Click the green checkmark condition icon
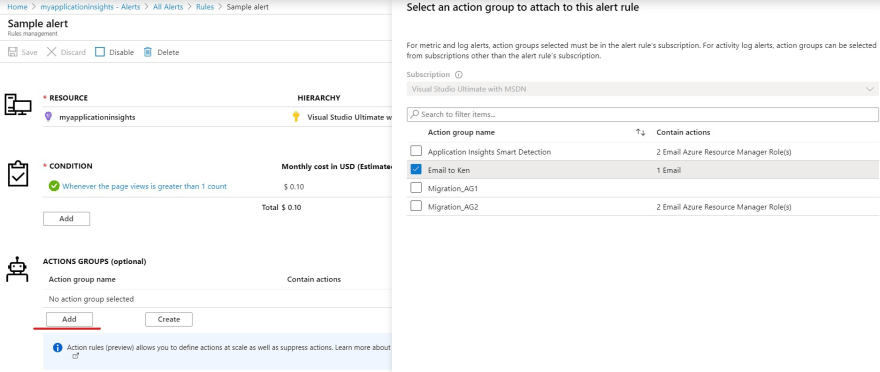This screenshot has width=880, height=372. 54,186
